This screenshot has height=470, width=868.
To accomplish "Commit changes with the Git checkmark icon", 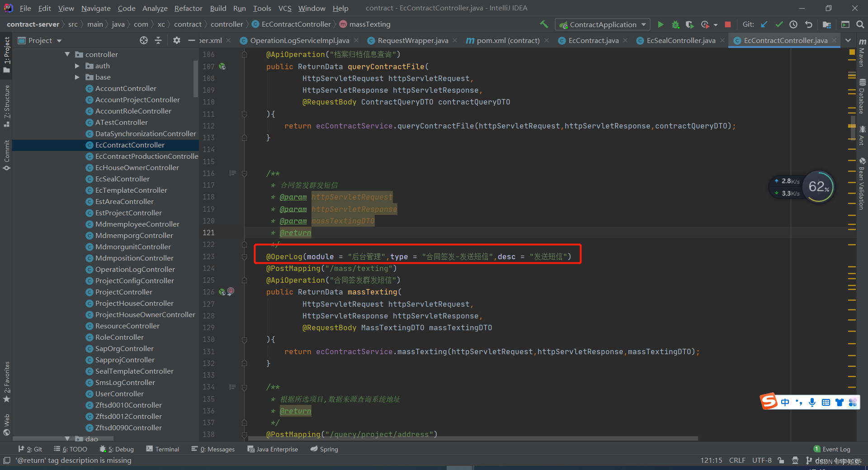I will 779,24.
